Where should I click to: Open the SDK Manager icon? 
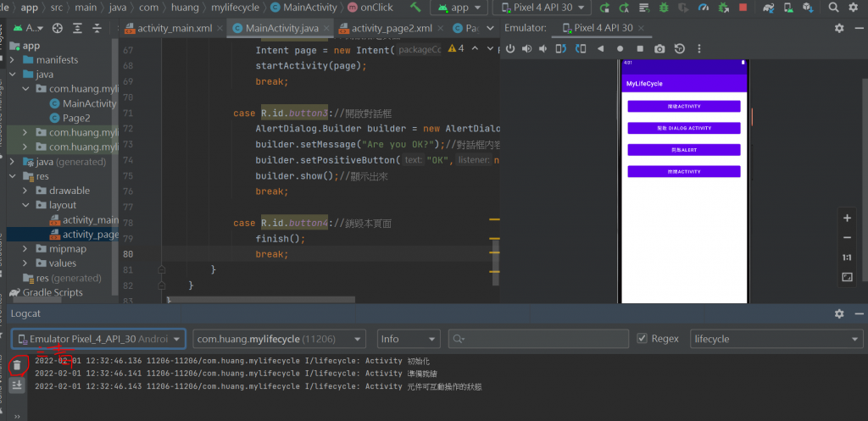coord(808,8)
